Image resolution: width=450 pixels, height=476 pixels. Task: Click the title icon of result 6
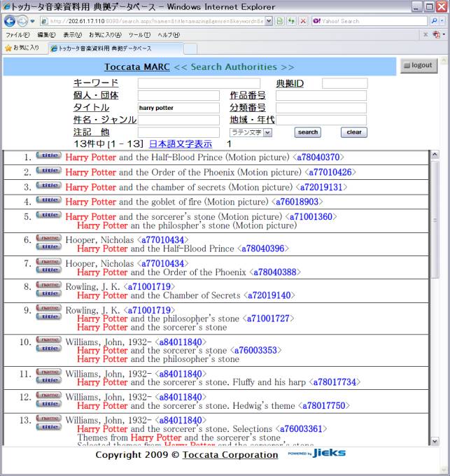pos(48,247)
